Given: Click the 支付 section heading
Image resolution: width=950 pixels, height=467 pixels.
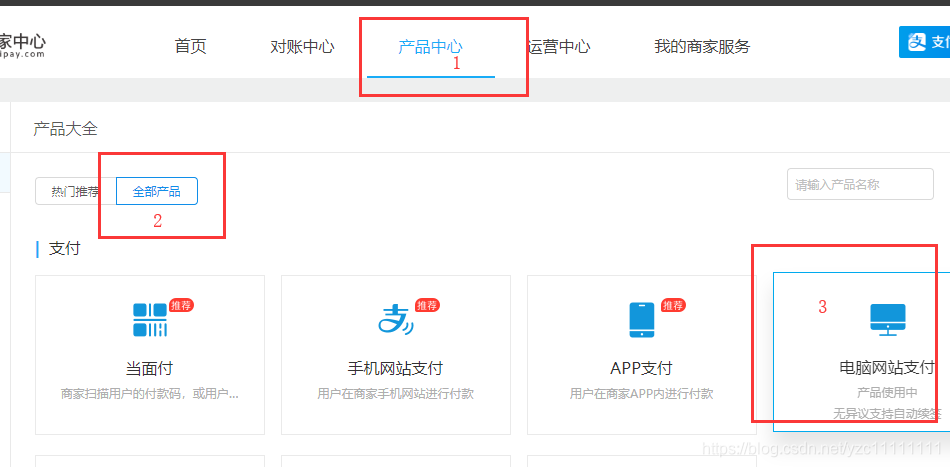Looking at the screenshot, I should 64,249.
